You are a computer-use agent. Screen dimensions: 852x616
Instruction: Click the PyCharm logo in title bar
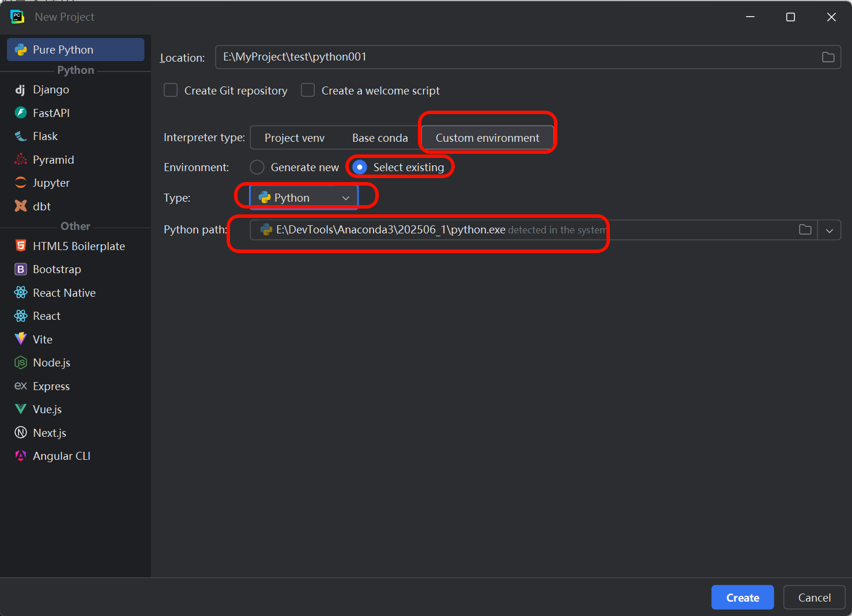17,17
